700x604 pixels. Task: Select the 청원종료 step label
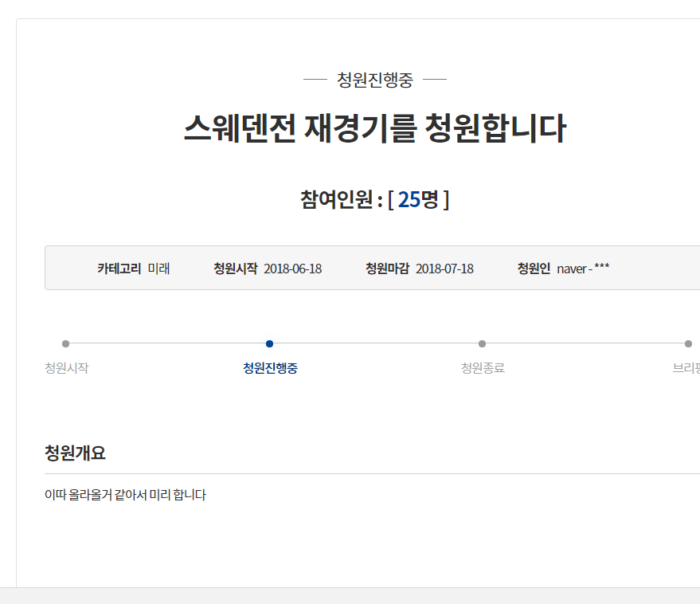483,368
